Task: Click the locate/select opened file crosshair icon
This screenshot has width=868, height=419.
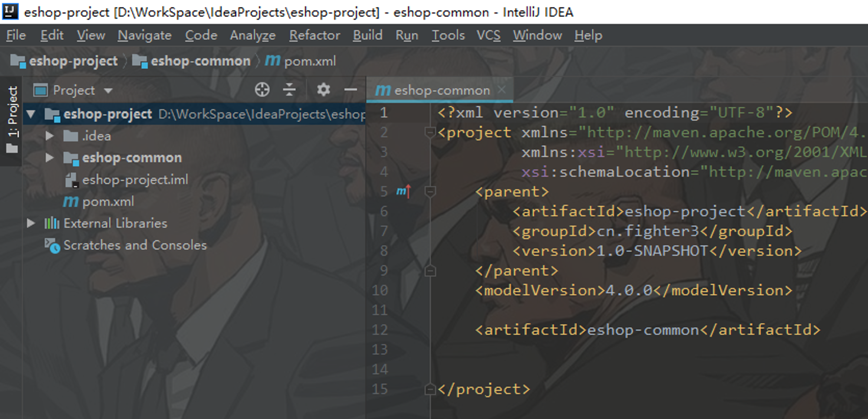Action: tap(262, 90)
